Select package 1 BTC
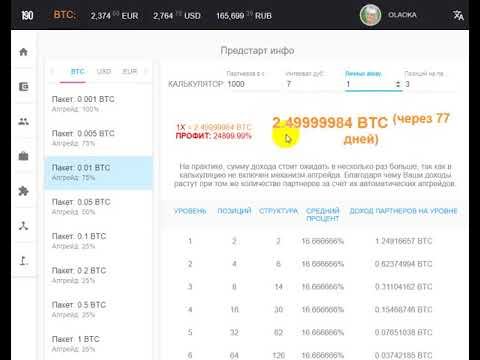This screenshot has width=480, height=360. pos(99,343)
